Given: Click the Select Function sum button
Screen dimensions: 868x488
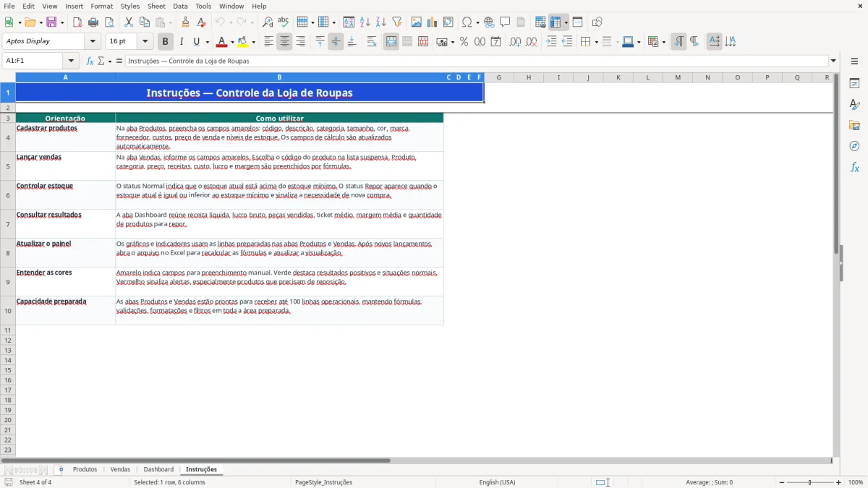Looking at the screenshot, I should [x=101, y=61].
